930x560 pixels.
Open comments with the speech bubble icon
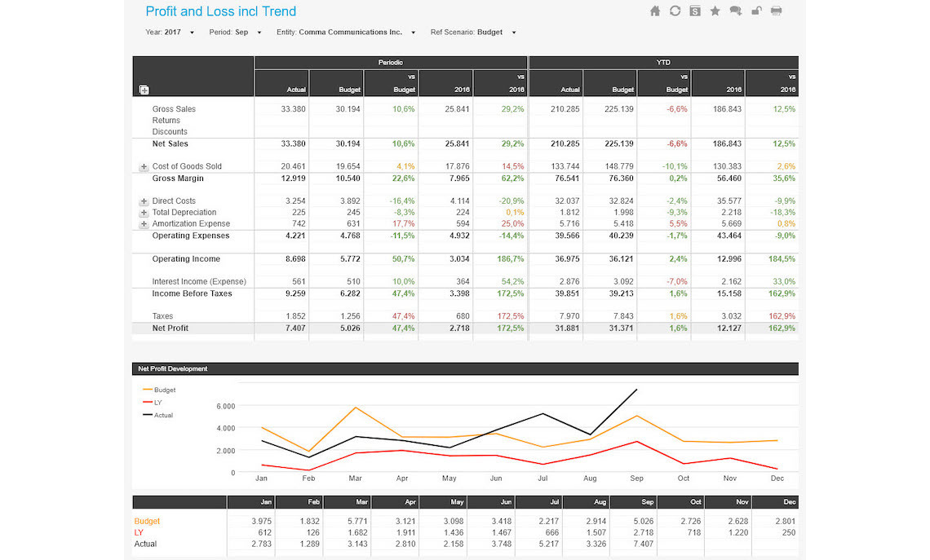tap(736, 11)
